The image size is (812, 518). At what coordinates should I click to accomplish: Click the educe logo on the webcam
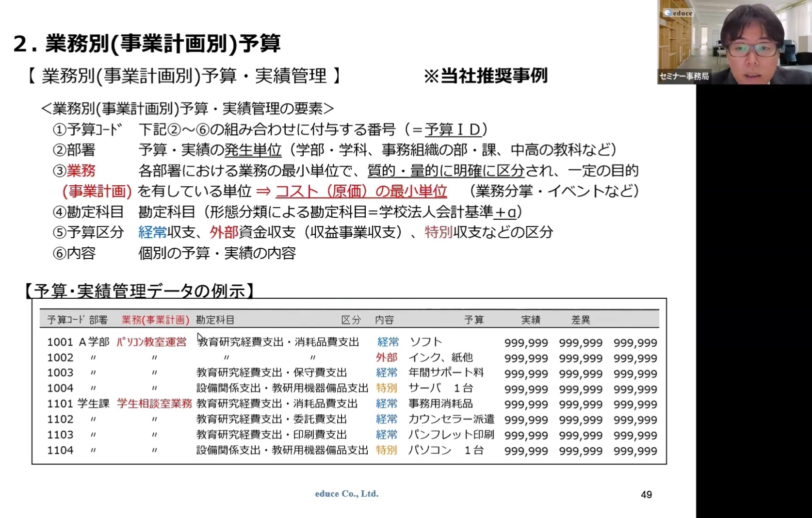(678, 13)
